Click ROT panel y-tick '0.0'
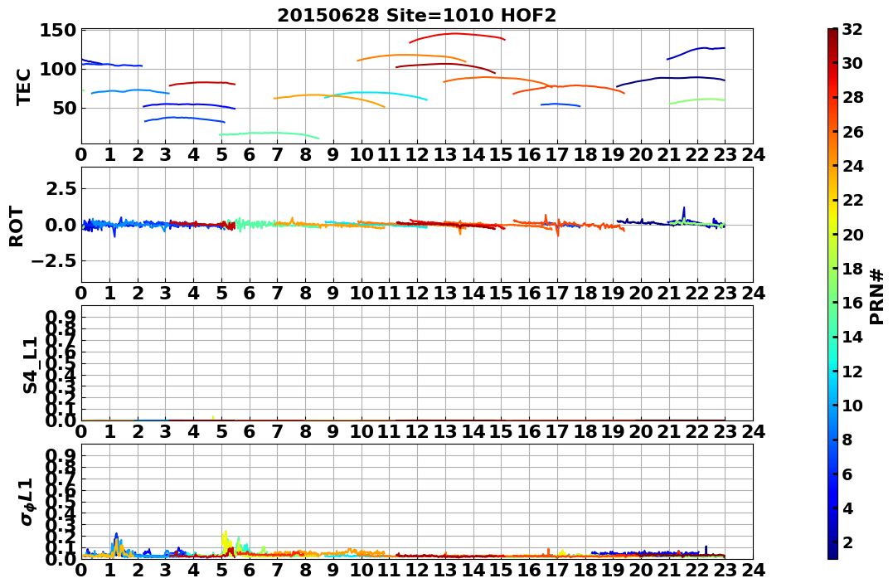893x588 pixels. coord(61,225)
